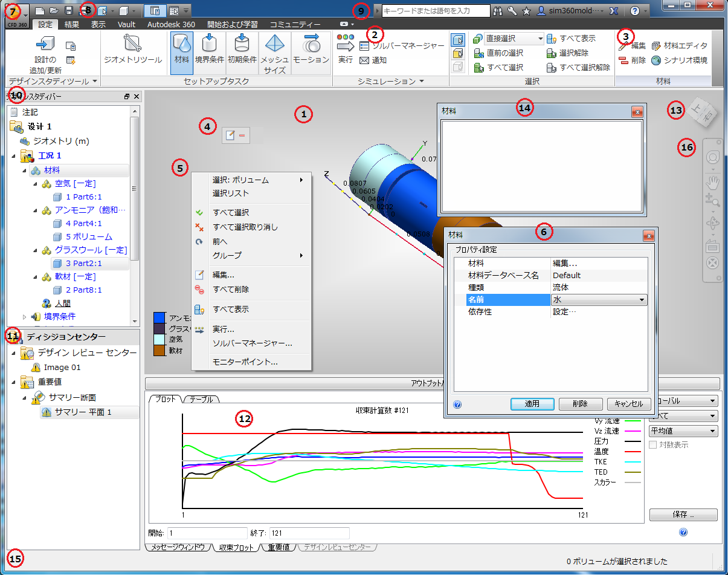Open the steering wheel in navigation bar
This screenshot has width=728, height=575.
click(x=713, y=157)
